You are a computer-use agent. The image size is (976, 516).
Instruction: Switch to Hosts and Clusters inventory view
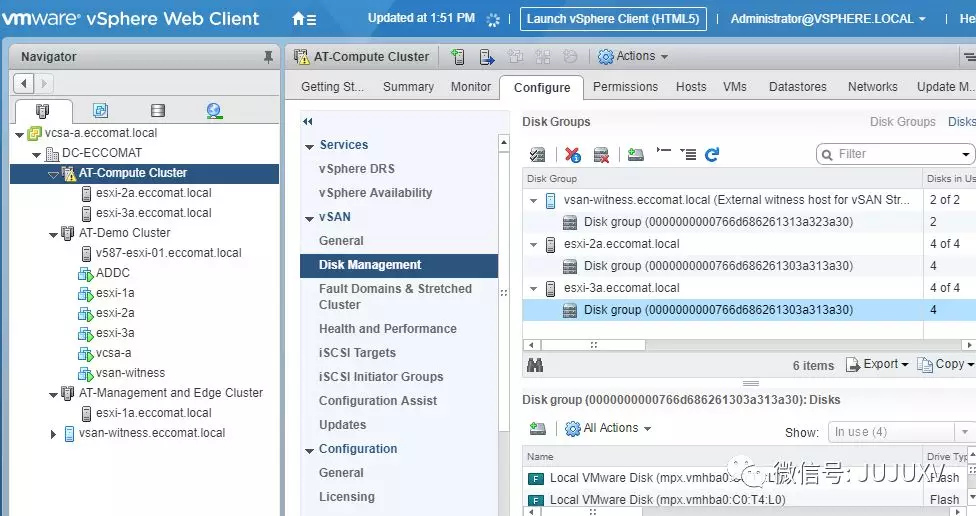tap(42, 111)
